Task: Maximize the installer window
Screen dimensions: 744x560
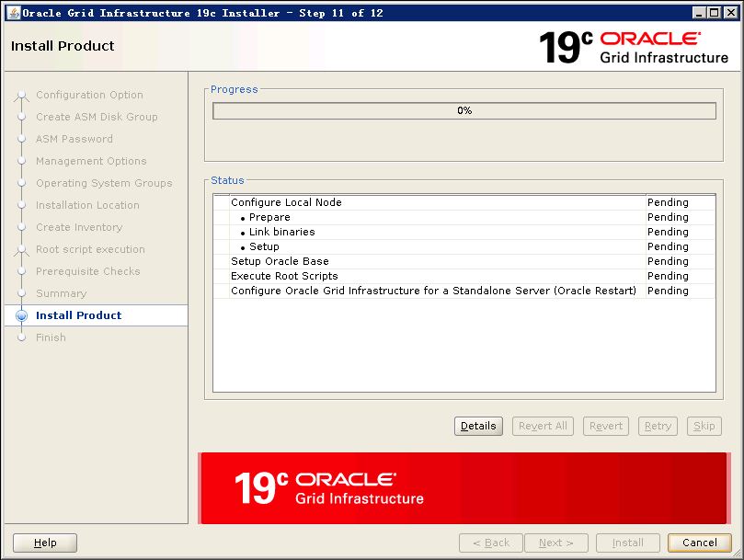Action: pyautogui.click(x=714, y=13)
